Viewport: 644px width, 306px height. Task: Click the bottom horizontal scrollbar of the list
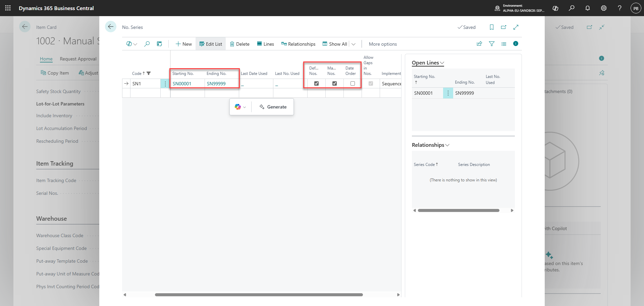pos(259,295)
